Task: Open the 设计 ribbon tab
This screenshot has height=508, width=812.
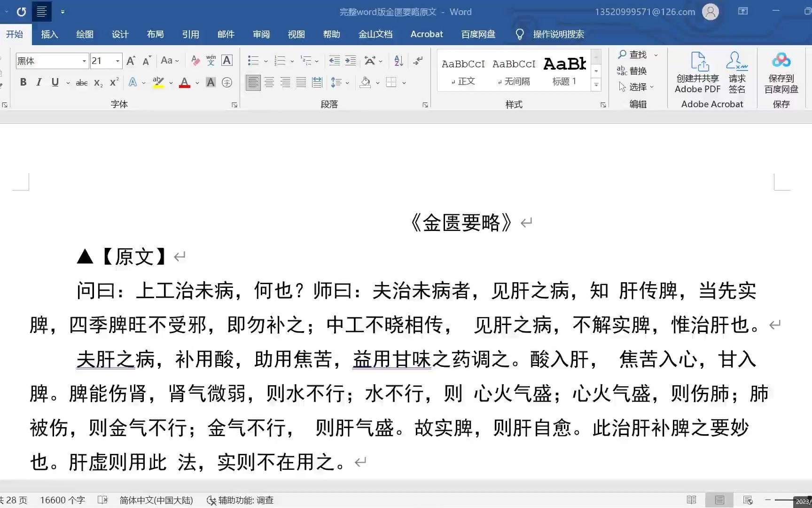Action: [x=120, y=34]
